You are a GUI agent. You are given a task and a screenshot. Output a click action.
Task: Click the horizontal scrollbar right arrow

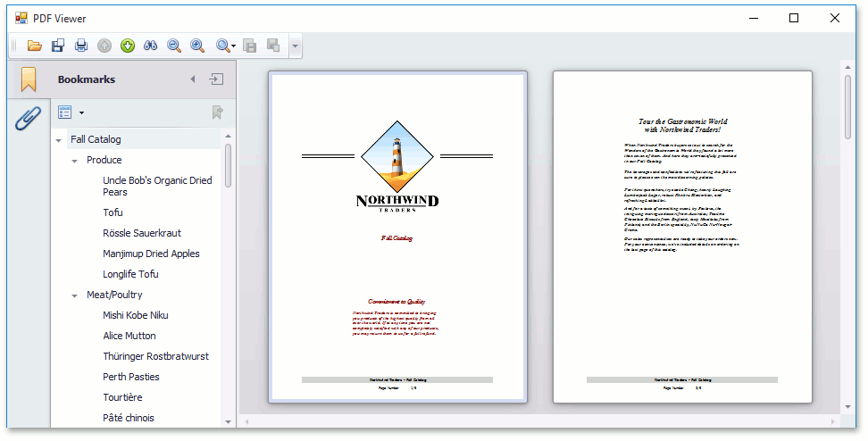click(832, 421)
